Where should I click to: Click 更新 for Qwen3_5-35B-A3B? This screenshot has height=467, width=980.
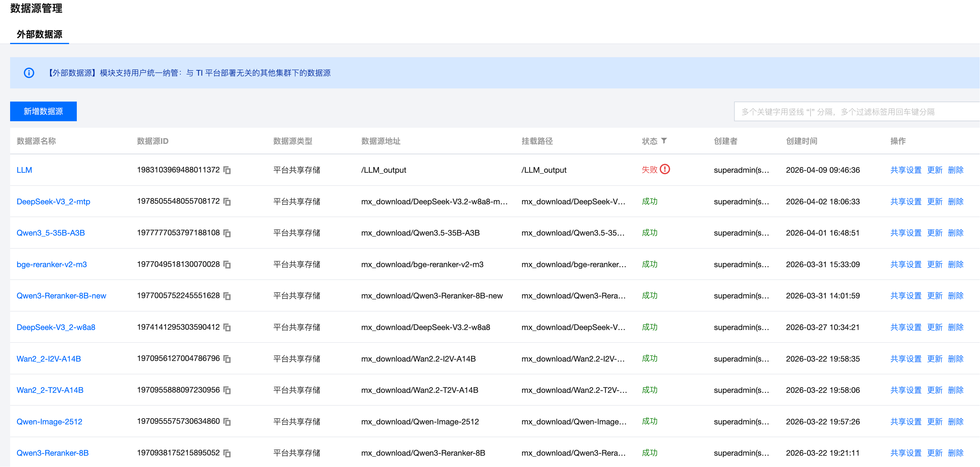pyautogui.click(x=935, y=233)
